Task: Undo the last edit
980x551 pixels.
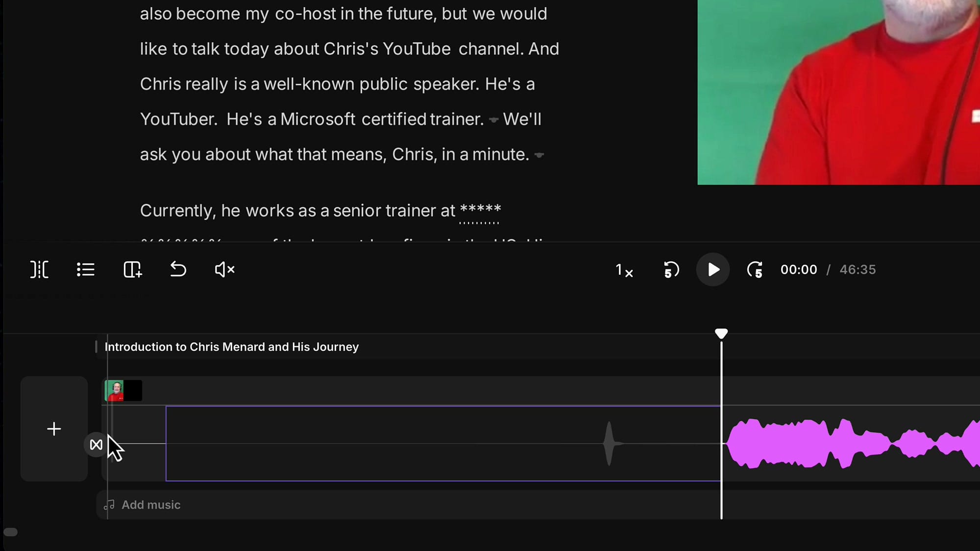Action: [x=177, y=269]
